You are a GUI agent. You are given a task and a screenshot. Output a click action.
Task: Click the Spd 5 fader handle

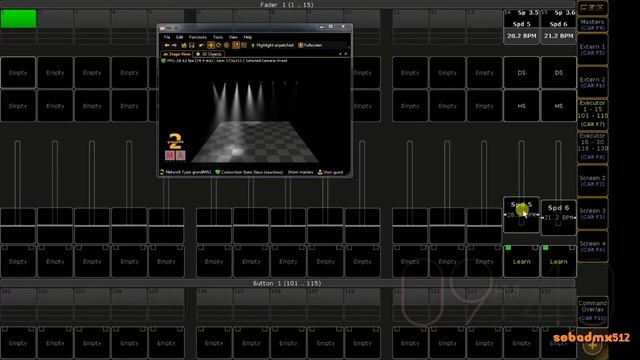521,215
